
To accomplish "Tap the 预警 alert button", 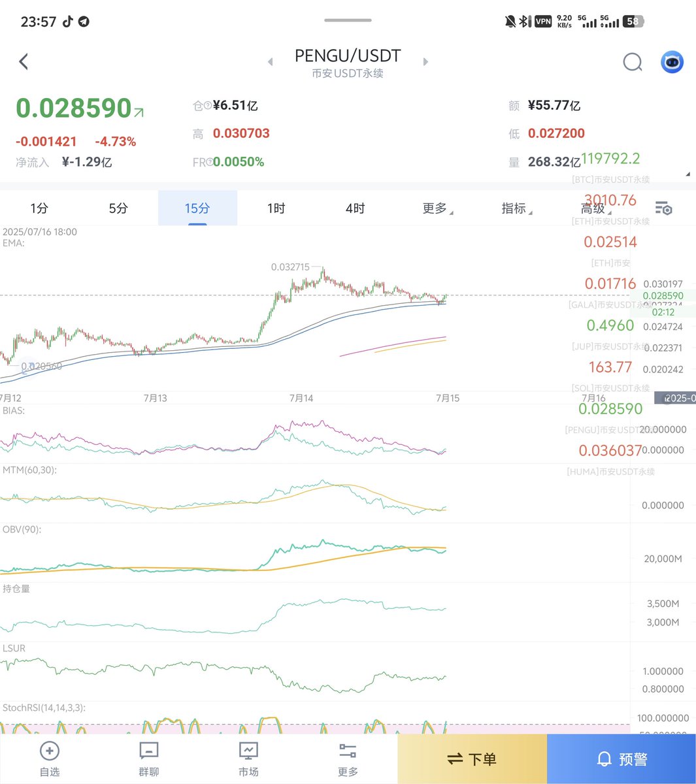I will click(621, 759).
